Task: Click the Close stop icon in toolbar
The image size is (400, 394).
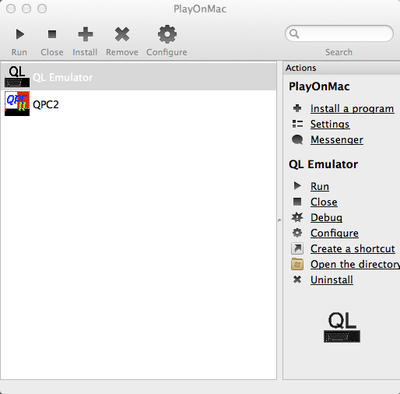Action: (x=52, y=34)
